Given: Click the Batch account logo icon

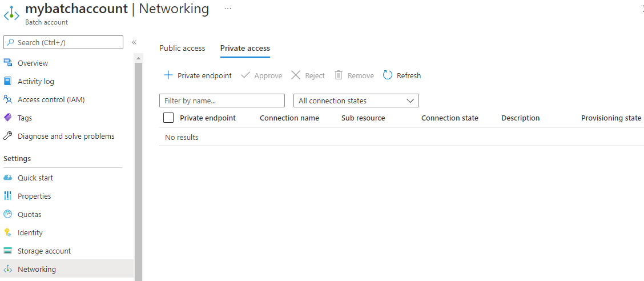Looking at the screenshot, I should click(11, 13).
